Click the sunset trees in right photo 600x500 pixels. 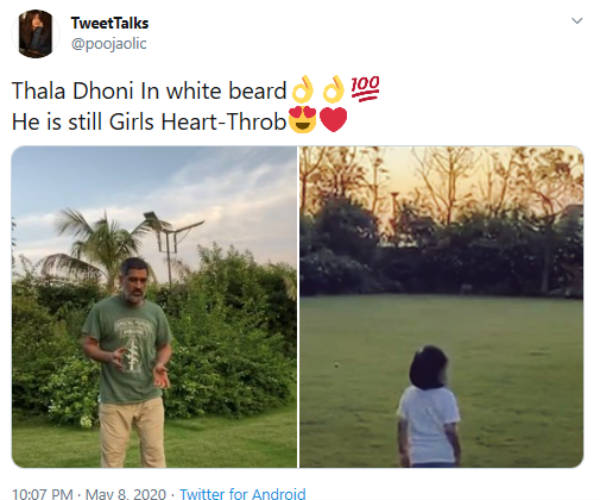click(x=442, y=184)
